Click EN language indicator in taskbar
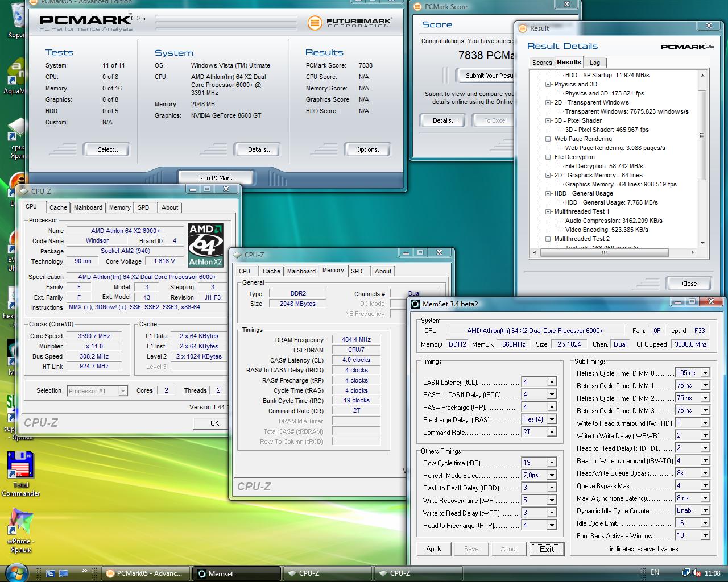The image size is (728, 582). (655, 572)
